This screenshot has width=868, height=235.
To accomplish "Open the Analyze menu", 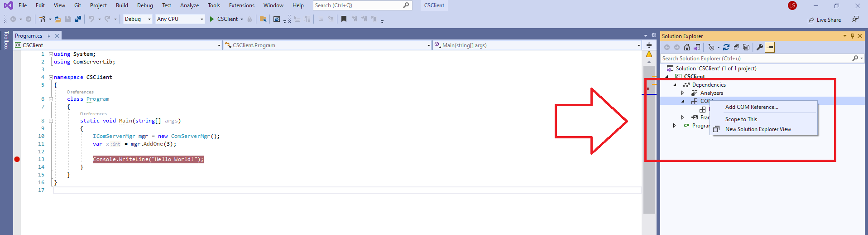I will coord(189,5).
